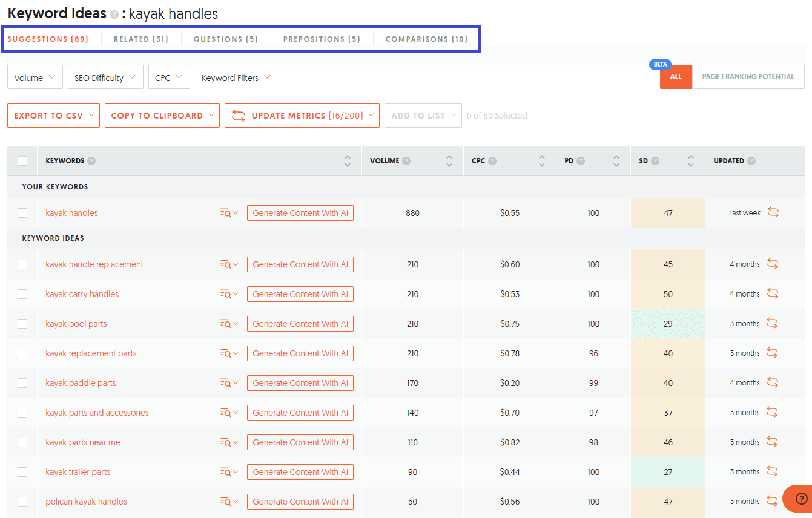This screenshot has height=518, width=812.
Task: Open the SEO Difficulty filter dropdown
Action: click(x=105, y=77)
